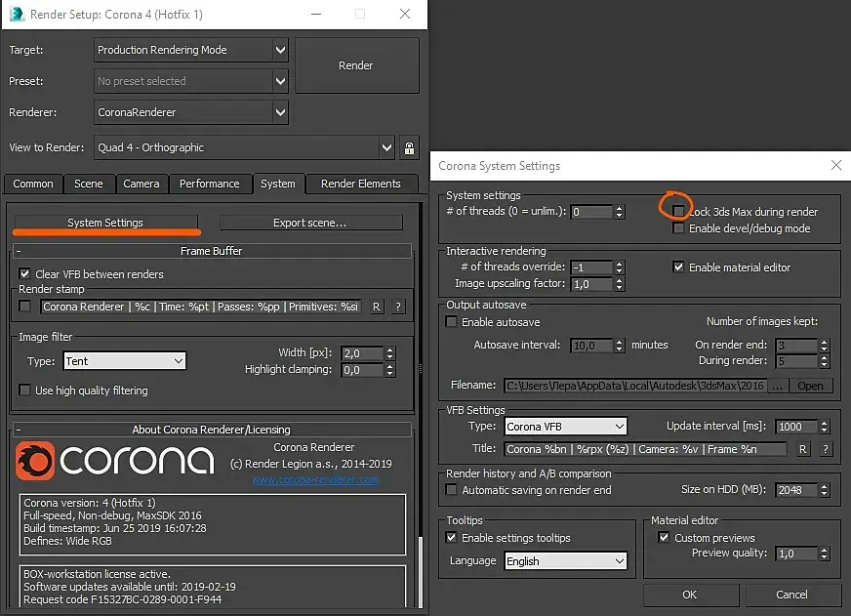
Task: Open VFB title help question mark
Action: [826, 449]
